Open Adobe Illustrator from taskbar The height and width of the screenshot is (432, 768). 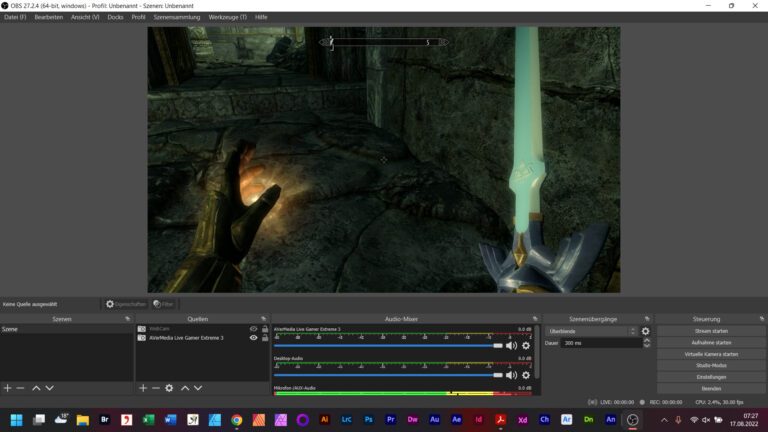click(324, 420)
